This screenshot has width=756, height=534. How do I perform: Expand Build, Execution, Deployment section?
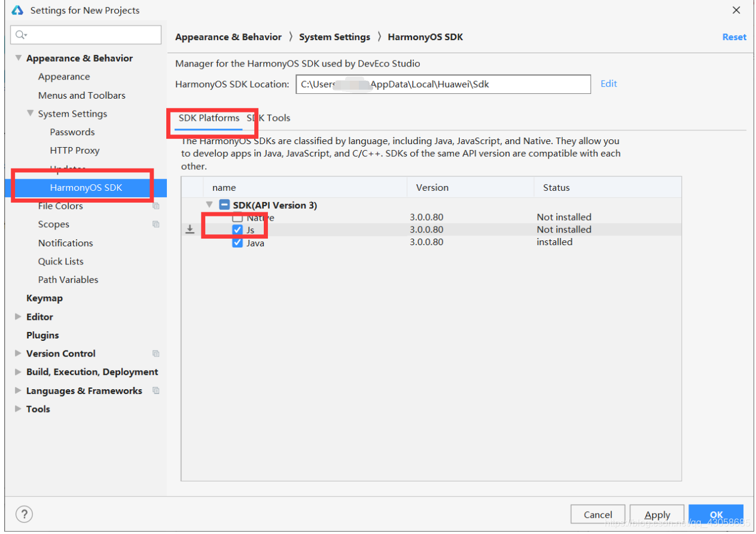18,371
